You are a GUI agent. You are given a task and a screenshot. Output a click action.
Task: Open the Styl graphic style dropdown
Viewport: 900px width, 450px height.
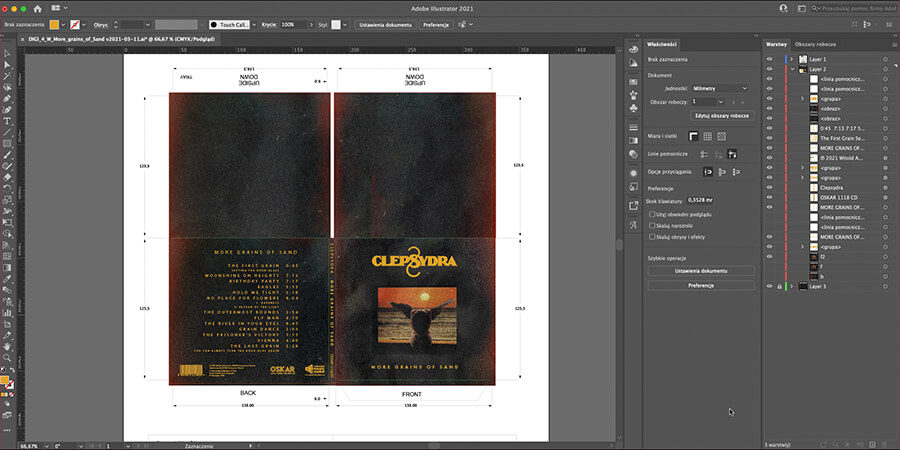(345, 25)
